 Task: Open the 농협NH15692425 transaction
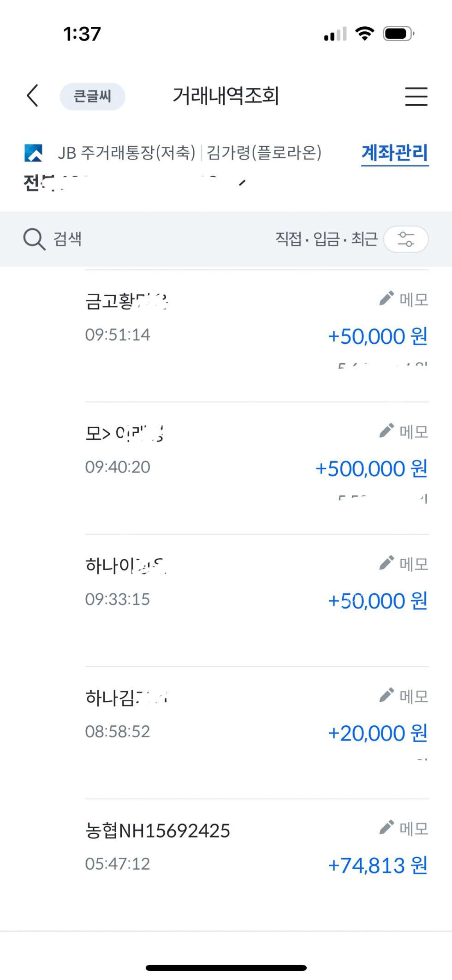158,831
